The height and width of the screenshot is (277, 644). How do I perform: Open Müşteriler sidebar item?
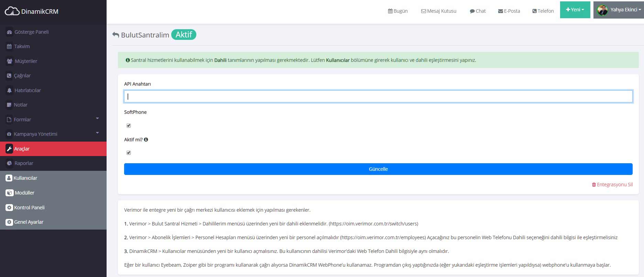(x=53, y=61)
